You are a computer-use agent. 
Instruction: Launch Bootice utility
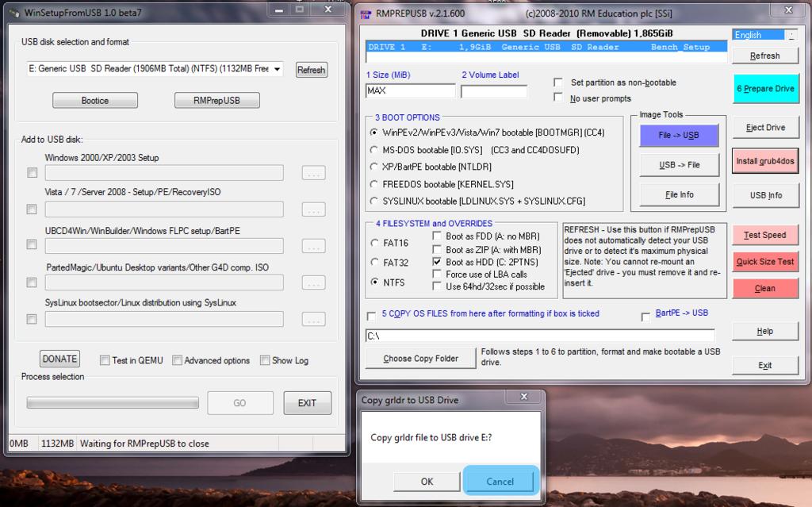(95, 100)
